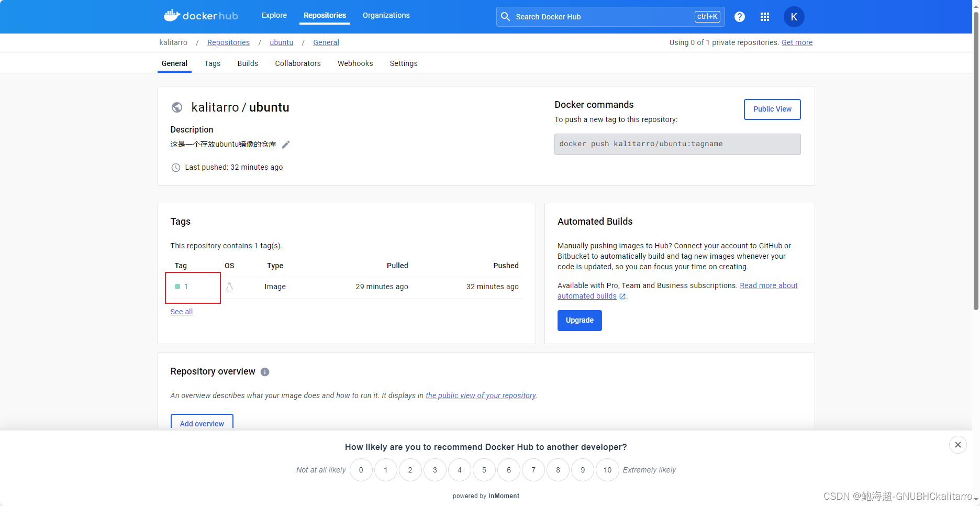Viewport: 980px width, 506px height.
Task: Open the K user avatar menu
Action: click(x=794, y=17)
